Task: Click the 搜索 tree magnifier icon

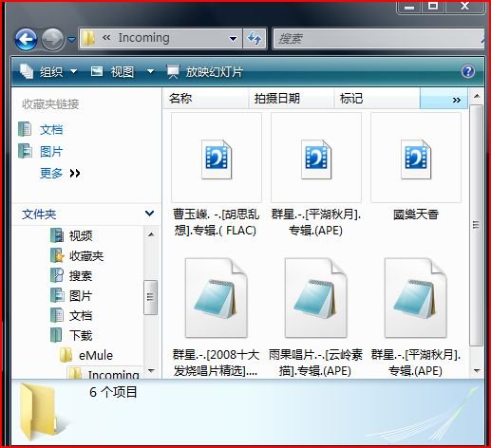Action: click(57, 275)
